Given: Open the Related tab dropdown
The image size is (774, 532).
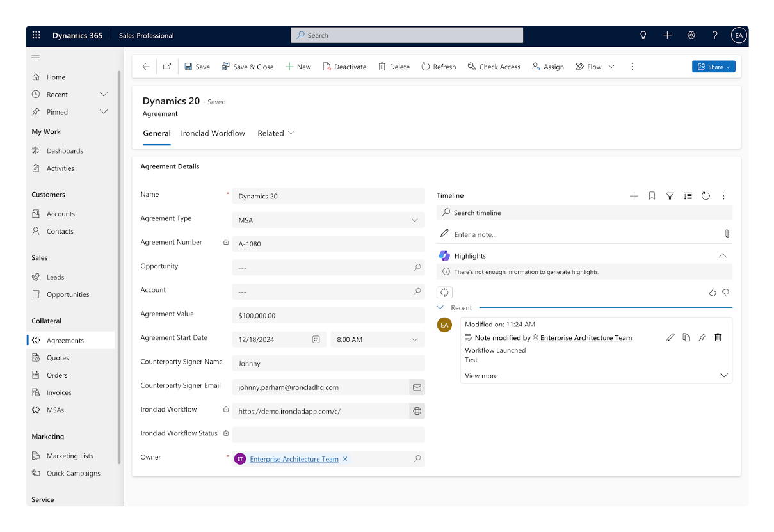Looking at the screenshot, I should [276, 133].
